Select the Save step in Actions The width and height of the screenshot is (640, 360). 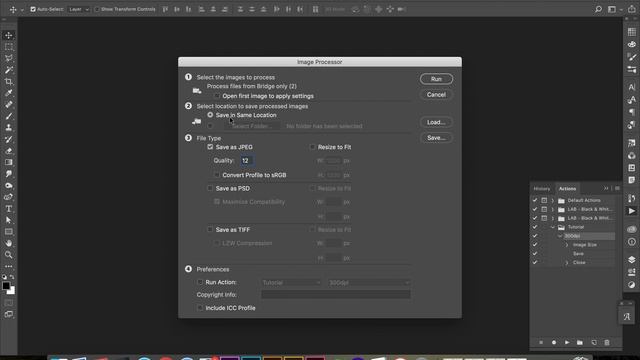point(578,254)
